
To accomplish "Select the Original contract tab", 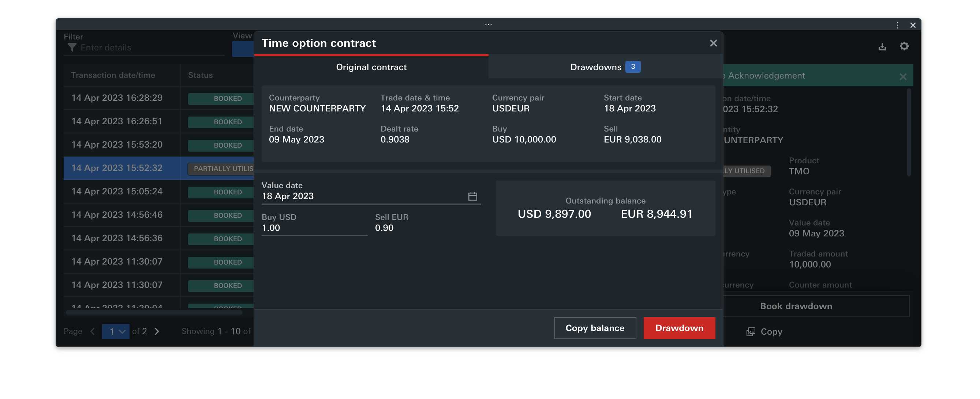I will point(371,67).
